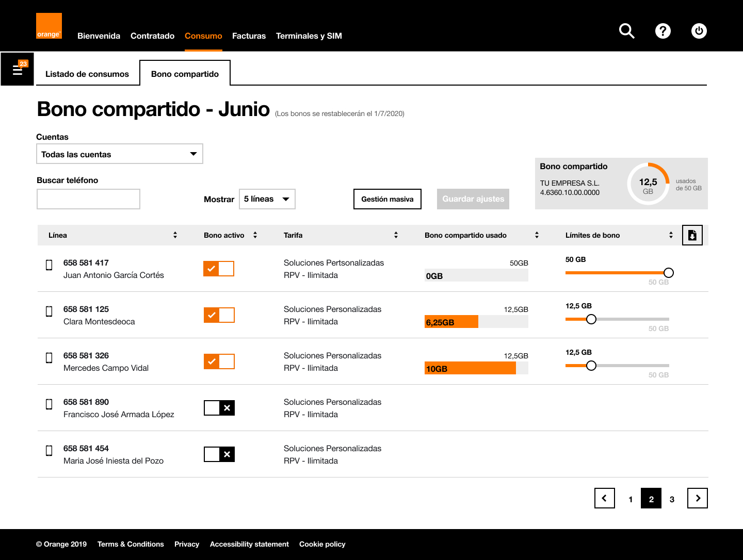Image resolution: width=743 pixels, height=560 pixels.
Task: Adjust the bonus limit slider for Clara Montesdeoca
Action: 591,319
